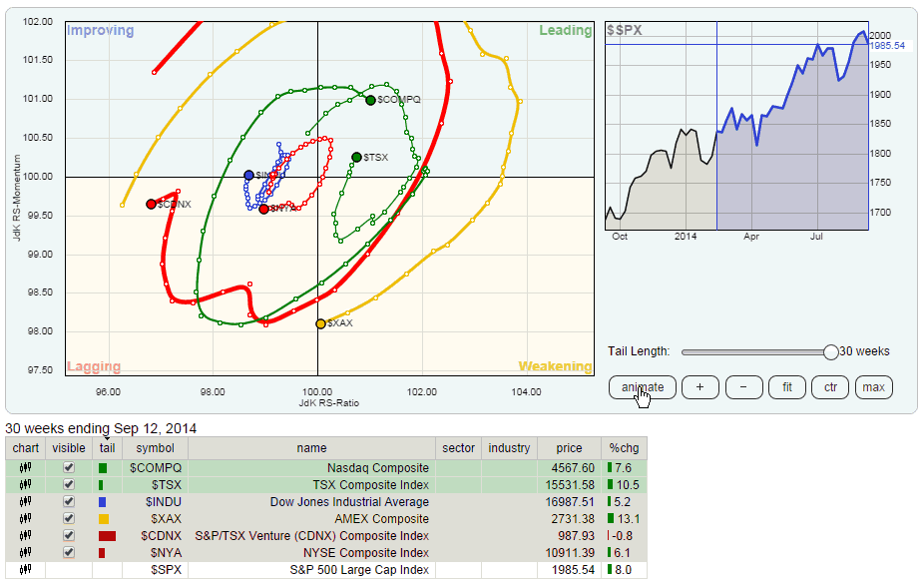Zoom out with the minus button
This screenshot has height=584, width=924.
click(x=743, y=387)
